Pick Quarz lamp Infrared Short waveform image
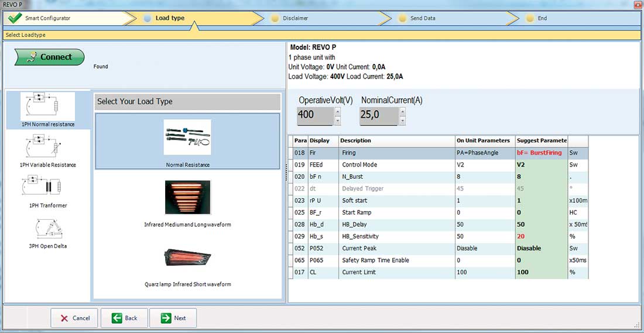This screenshot has width=644, height=333. 187,257
